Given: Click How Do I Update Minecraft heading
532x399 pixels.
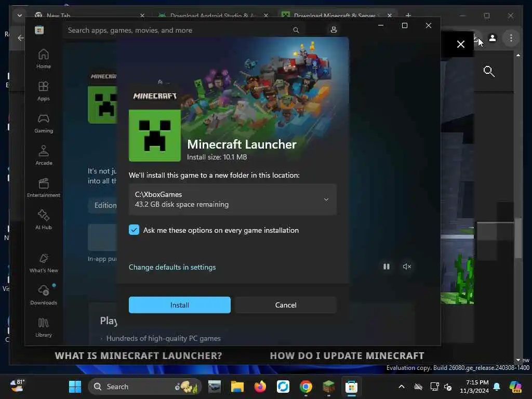Looking at the screenshot, I should (x=347, y=355).
